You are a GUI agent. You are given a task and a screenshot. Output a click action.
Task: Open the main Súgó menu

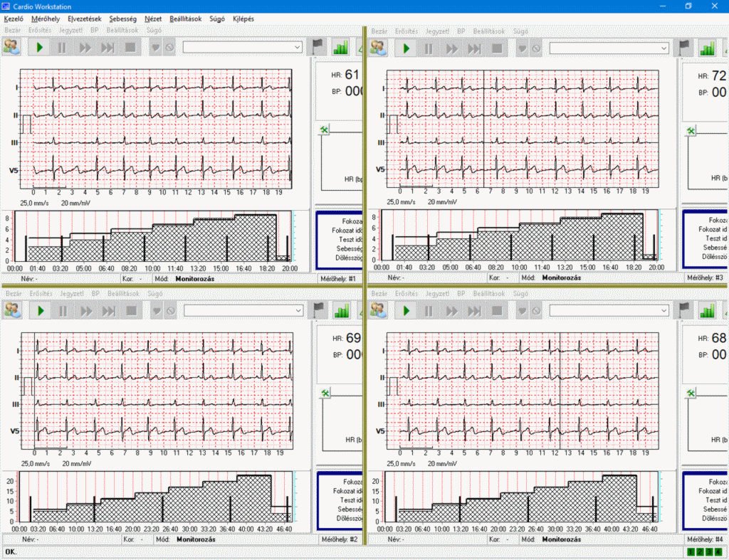coord(216,19)
